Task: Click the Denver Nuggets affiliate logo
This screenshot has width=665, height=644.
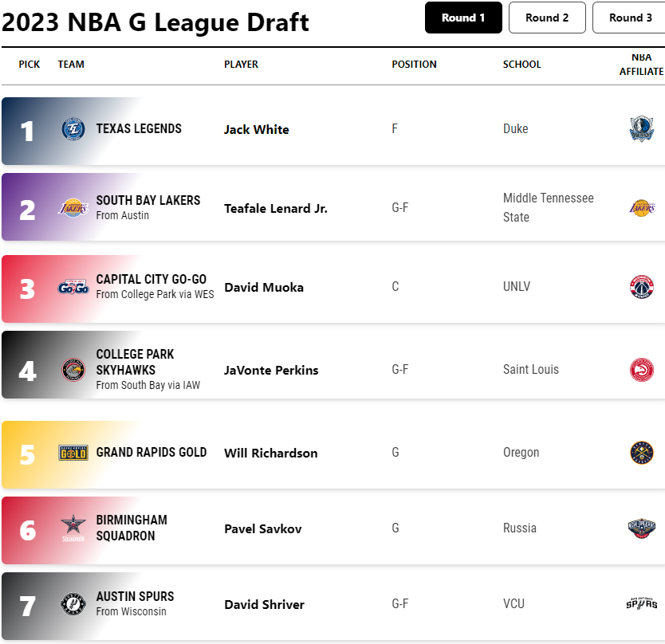Action: click(x=642, y=453)
